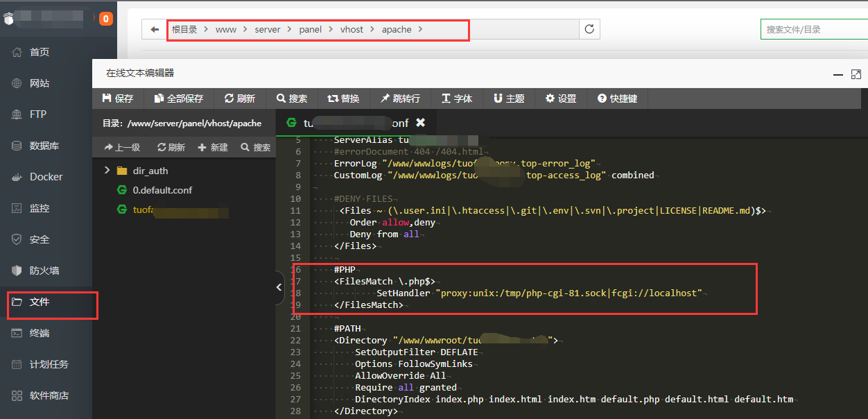This screenshot has height=419, width=868.
Task: Open the Docker sidebar item
Action: pyautogui.click(x=46, y=177)
